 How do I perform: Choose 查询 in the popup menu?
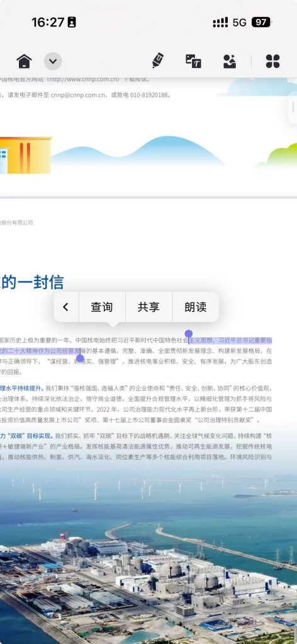point(102,307)
